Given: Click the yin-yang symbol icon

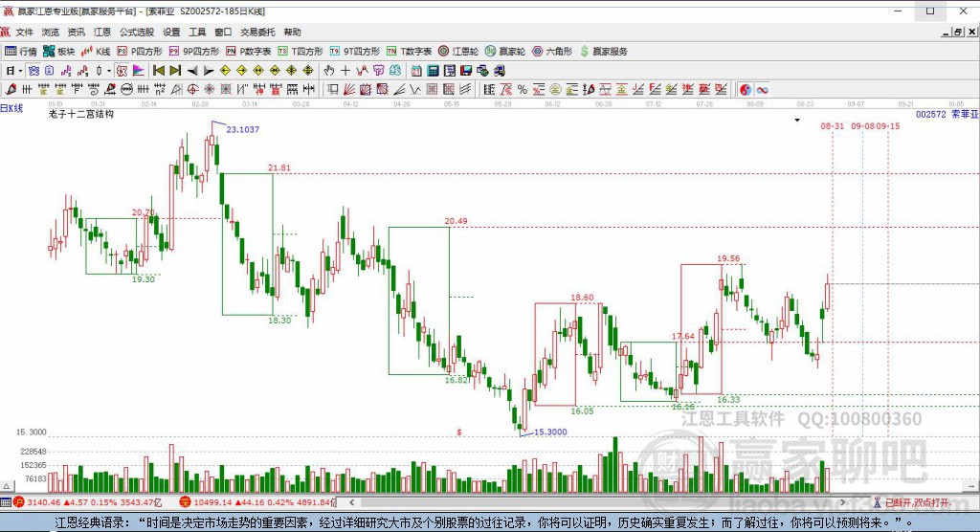Looking at the screenshot, I should (x=746, y=89).
